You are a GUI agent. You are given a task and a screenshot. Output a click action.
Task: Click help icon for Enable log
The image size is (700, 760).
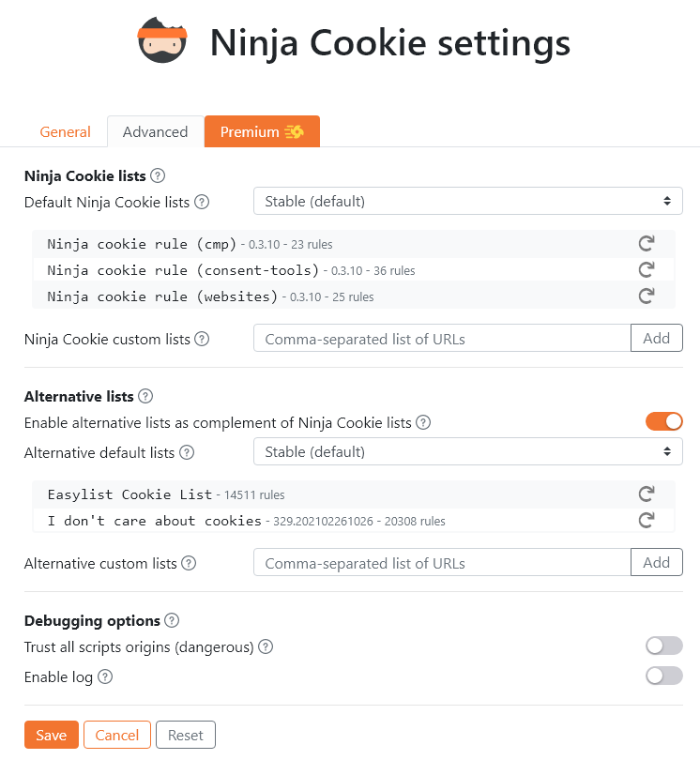(x=105, y=676)
